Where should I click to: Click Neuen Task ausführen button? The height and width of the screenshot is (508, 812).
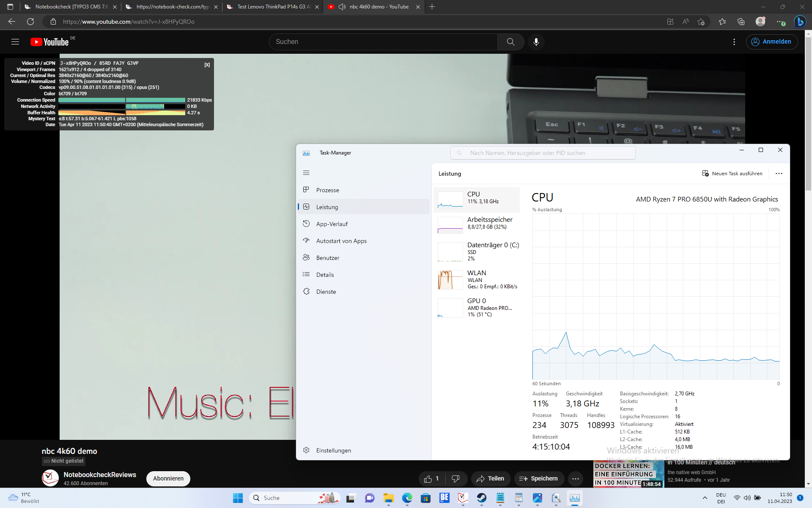click(732, 174)
